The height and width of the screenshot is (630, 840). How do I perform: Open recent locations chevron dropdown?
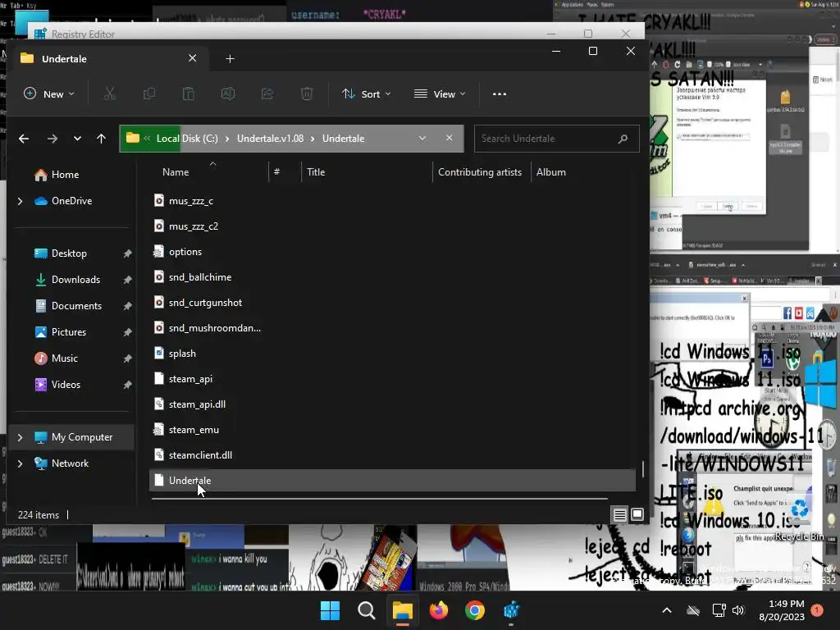[x=77, y=139]
